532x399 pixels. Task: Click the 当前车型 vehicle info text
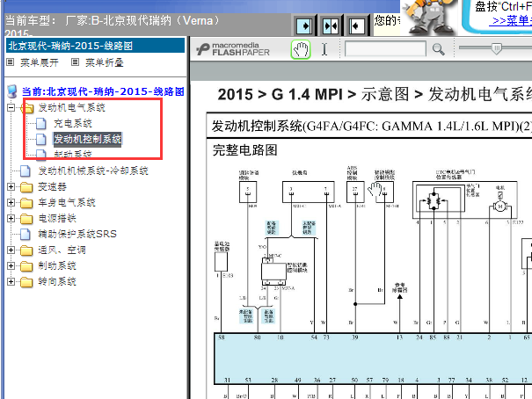coord(113,21)
